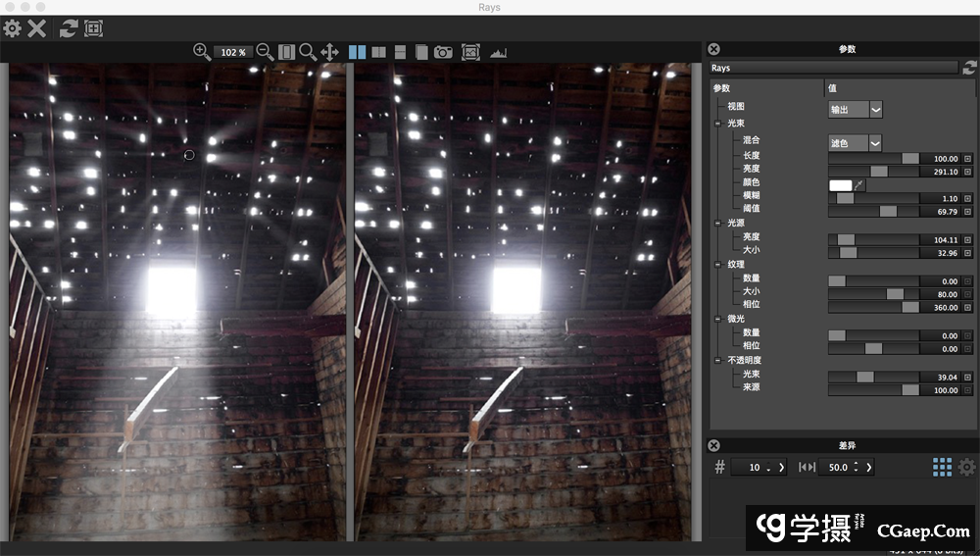Collapse the 纹理 parameter group
Image resolution: width=980 pixels, height=556 pixels.
(x=719, y=264)
